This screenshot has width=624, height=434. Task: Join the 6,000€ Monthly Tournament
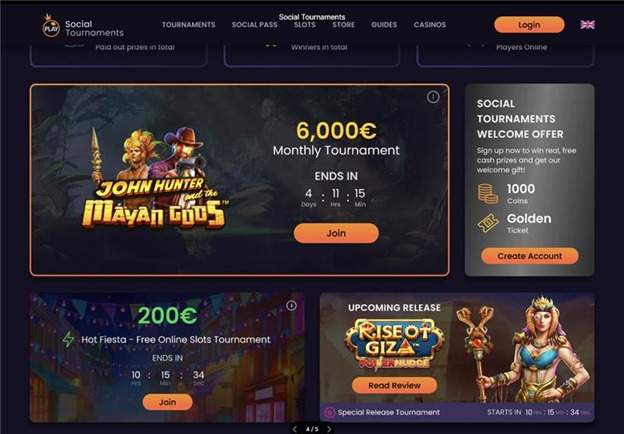coord(336,233)
